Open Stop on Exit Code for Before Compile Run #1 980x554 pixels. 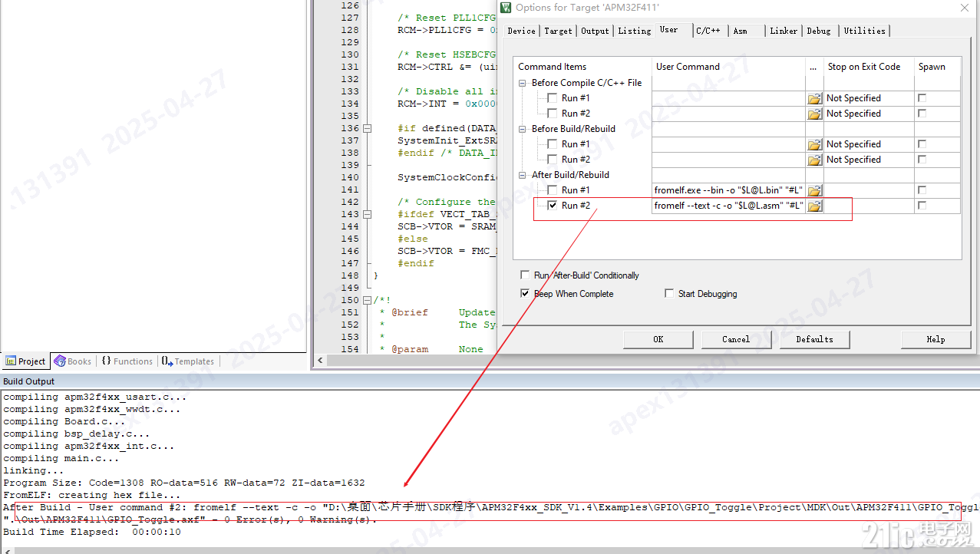pyautogui.click(x=869, y=98)
